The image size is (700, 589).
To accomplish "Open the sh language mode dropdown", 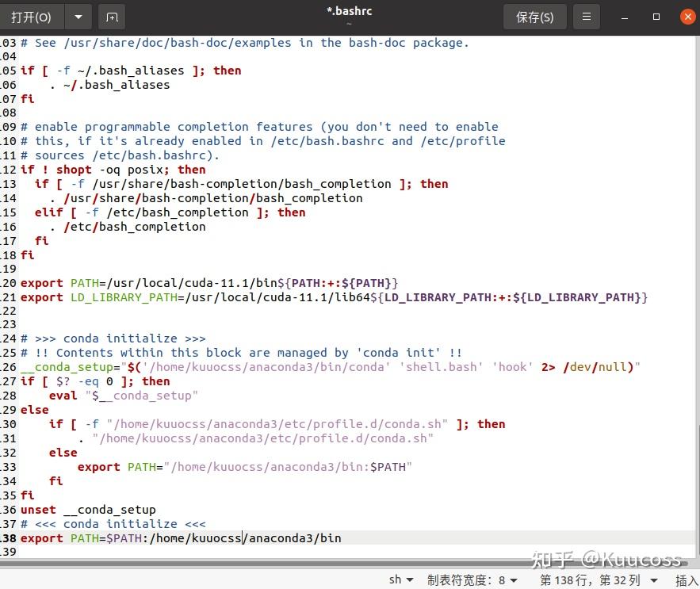I will click(x=400, y=579).
